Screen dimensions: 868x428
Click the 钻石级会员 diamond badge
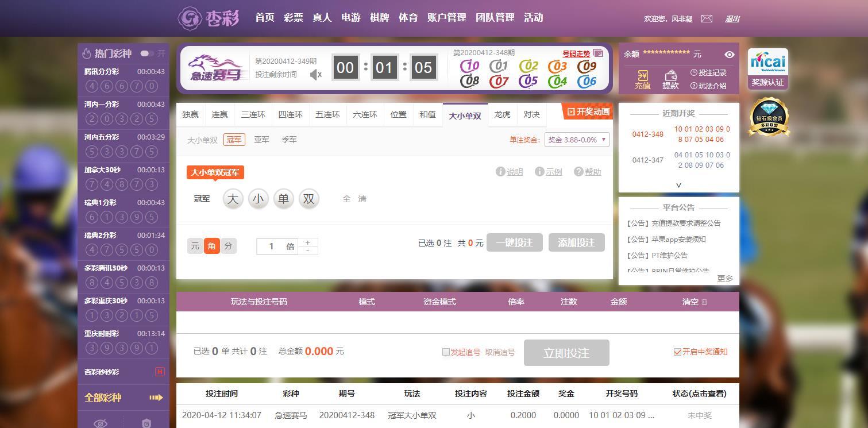769,117
